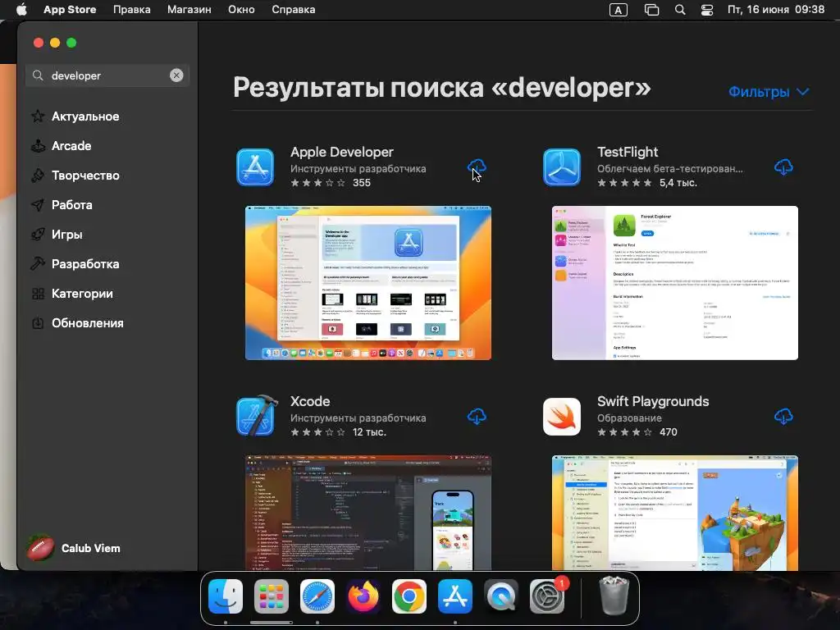Open Apple Developer title link
The height and width of the screenshot is (630, 840).
(x=342, y=152)
